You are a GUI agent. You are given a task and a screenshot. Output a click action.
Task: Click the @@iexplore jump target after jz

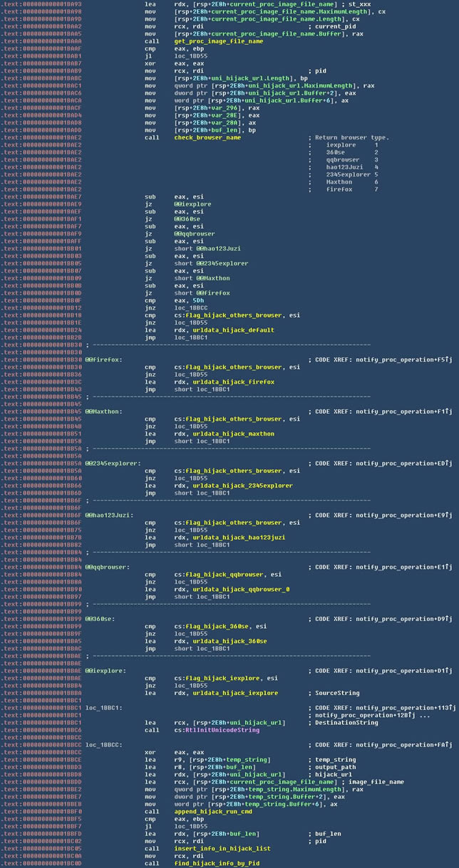tap(192, 204)
